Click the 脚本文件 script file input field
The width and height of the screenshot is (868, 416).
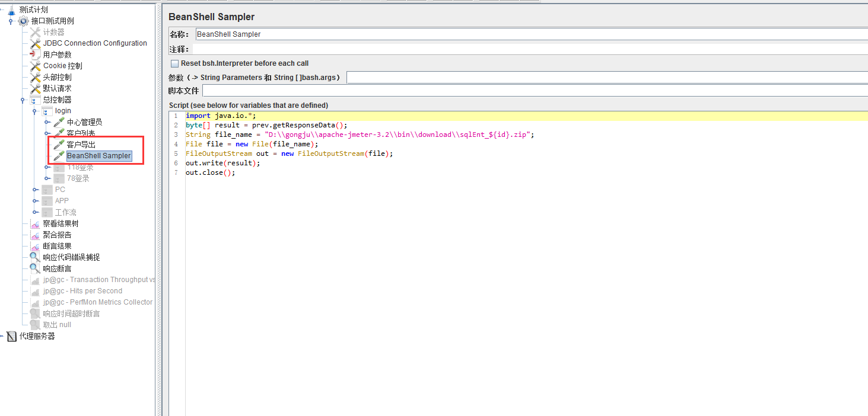pos(535,91)
